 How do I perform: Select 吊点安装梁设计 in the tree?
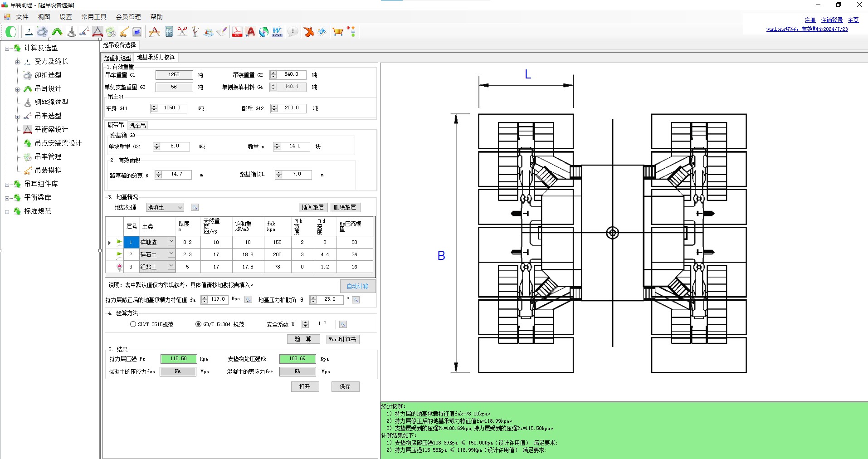tap(58, 143)
